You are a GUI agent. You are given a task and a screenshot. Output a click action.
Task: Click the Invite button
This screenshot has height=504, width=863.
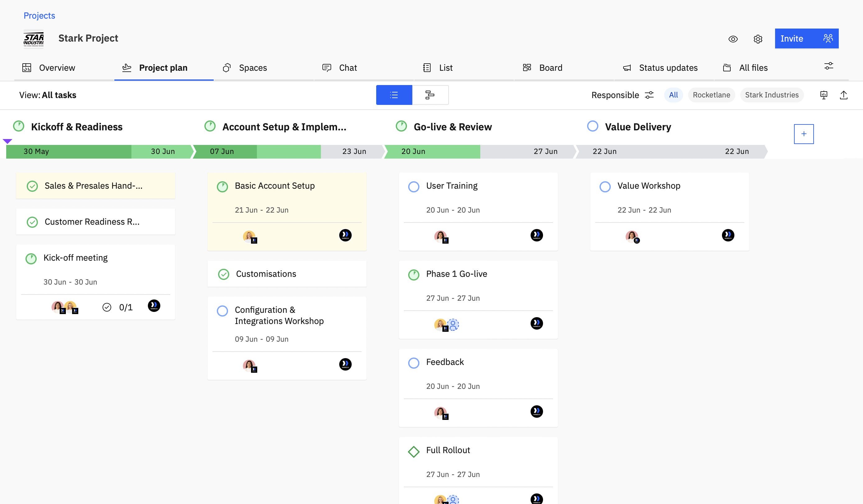806,38
